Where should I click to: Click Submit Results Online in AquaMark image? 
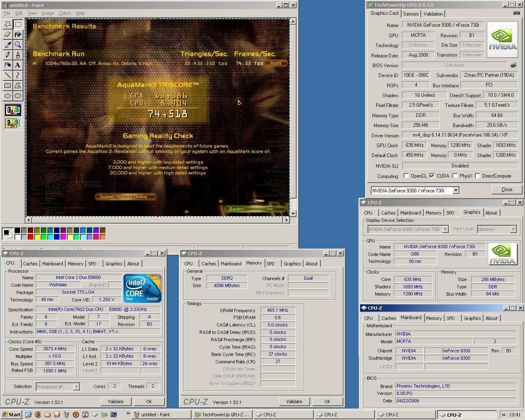(x=126, y=196)
